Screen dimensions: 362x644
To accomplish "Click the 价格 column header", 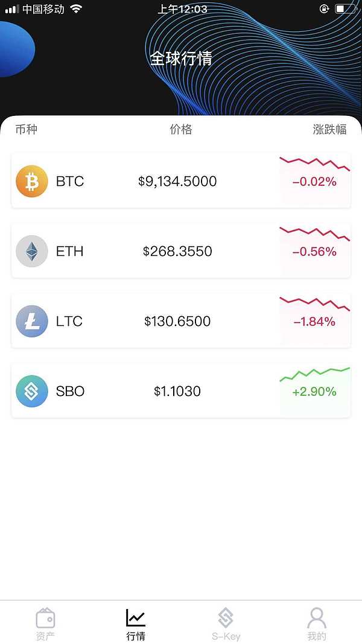I will pos(181,129).
